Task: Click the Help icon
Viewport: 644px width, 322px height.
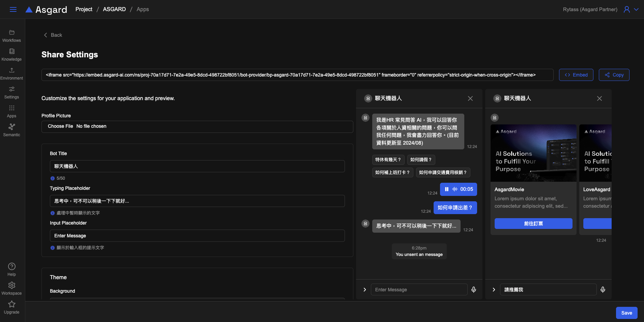Action: [x=12, y=266]
